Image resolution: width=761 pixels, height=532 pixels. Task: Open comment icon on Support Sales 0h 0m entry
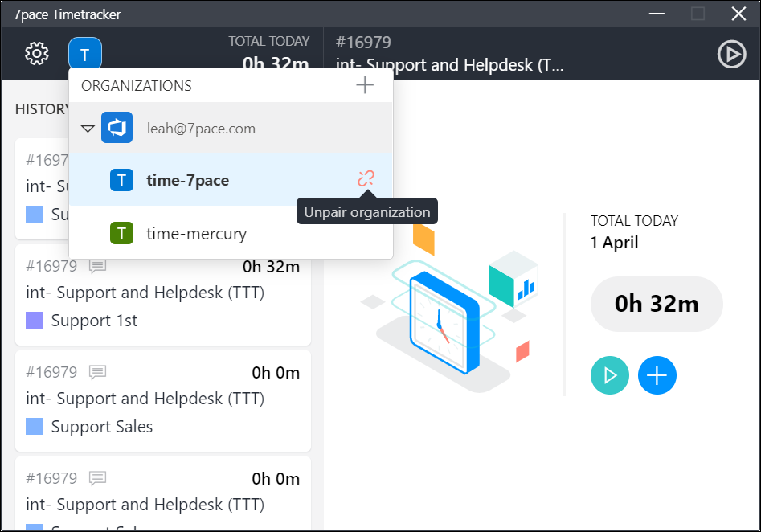97,372
